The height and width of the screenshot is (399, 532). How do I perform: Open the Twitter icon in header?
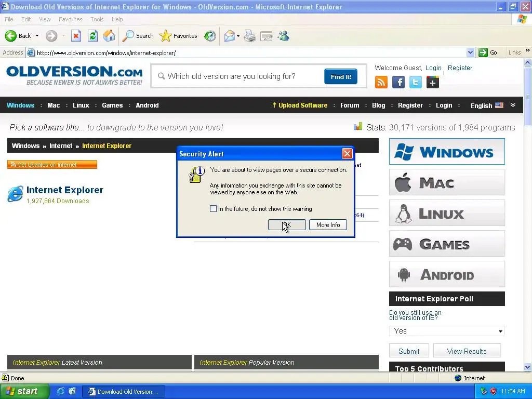pyautogui.click(x=415, y=82)
